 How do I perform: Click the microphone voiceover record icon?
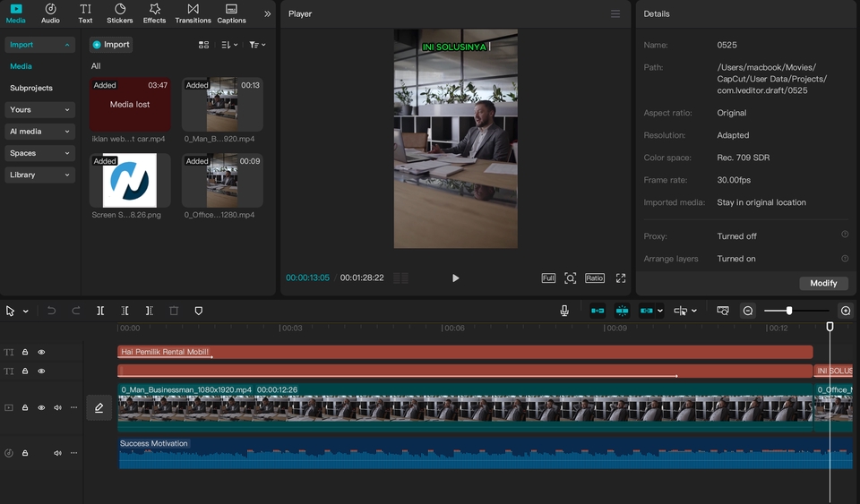[x=563, y=311]
